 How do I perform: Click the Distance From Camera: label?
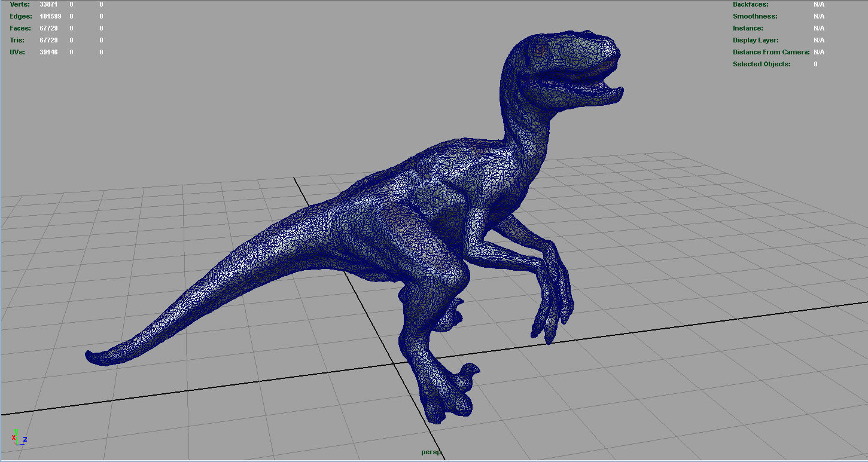click(771, 52)
